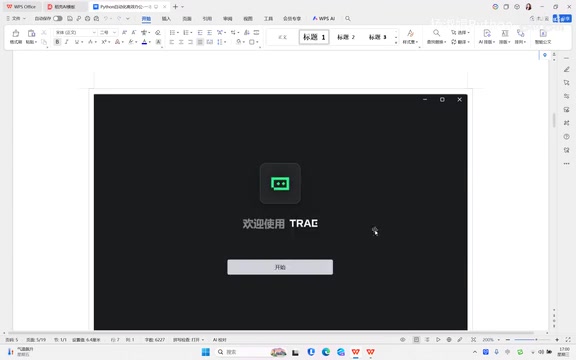Open the font size combo box
This screenshot has height=360, width=576.
(108, 33)
